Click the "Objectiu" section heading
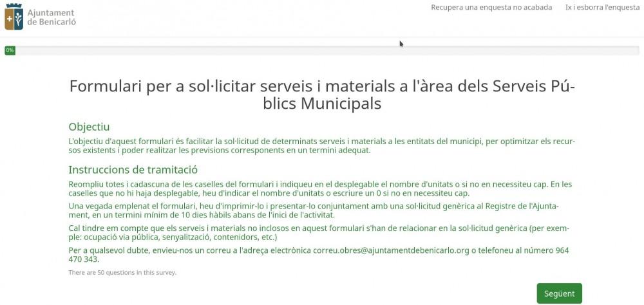The image size is (644, 305). click(x=89, y=127)
